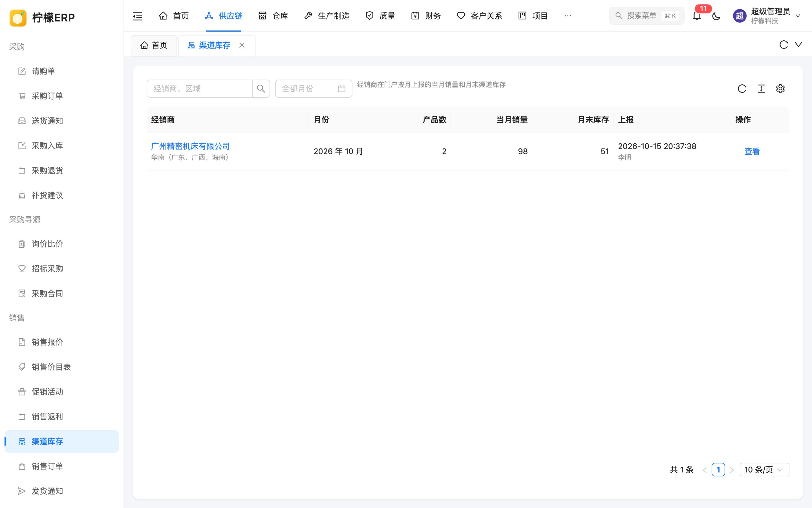Open 项目 top menu
This screenshot has width=812, height=508.
pos(533,16)
